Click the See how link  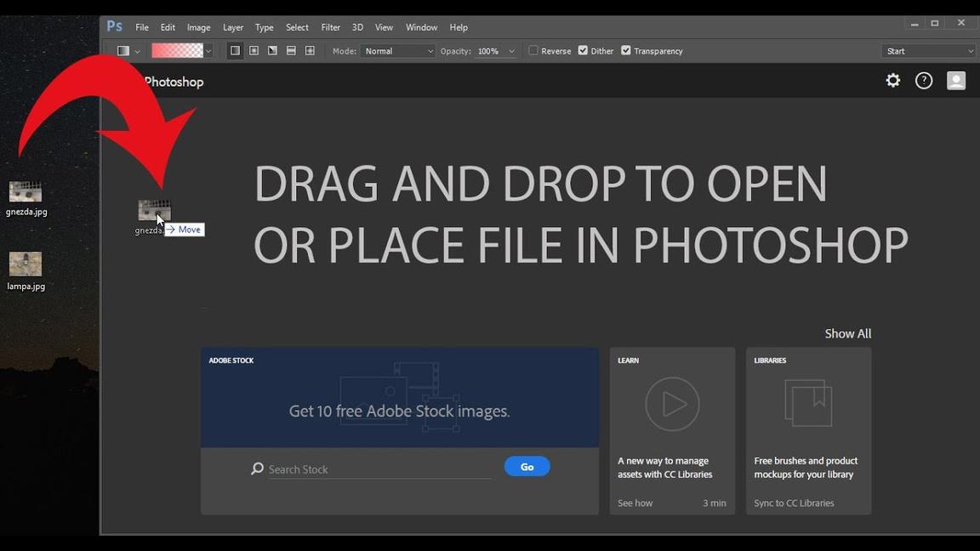[x=635, y=503]
